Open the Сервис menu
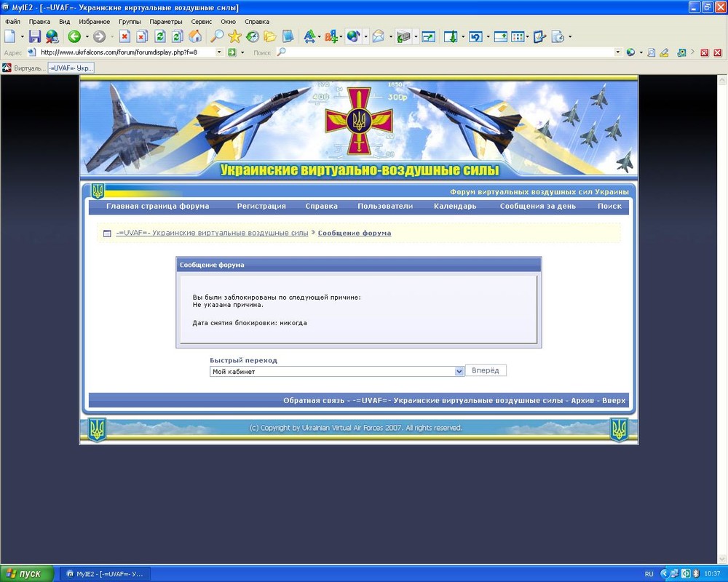The image size is (728, 582). 201,21
